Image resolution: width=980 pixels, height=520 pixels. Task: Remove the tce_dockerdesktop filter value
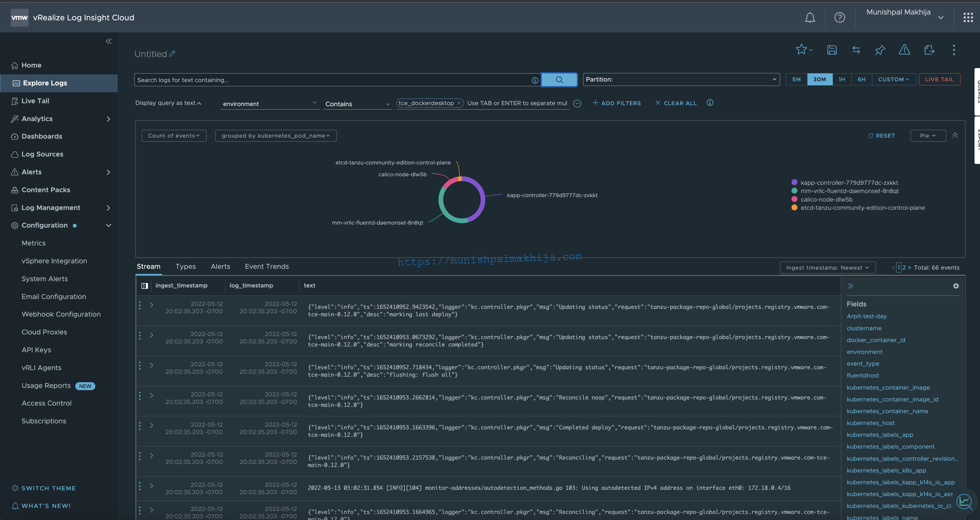(459, 103)
